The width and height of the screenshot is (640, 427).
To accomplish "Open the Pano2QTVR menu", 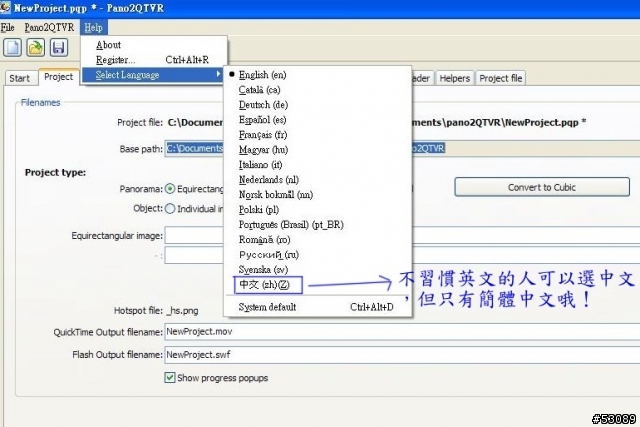I will (x=49, y=27).
